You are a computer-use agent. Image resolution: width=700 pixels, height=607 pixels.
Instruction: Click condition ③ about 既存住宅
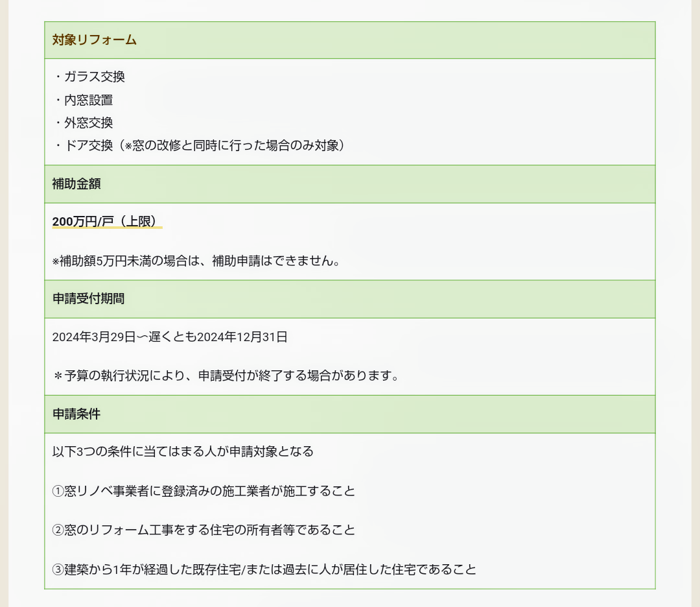(264, 569)
